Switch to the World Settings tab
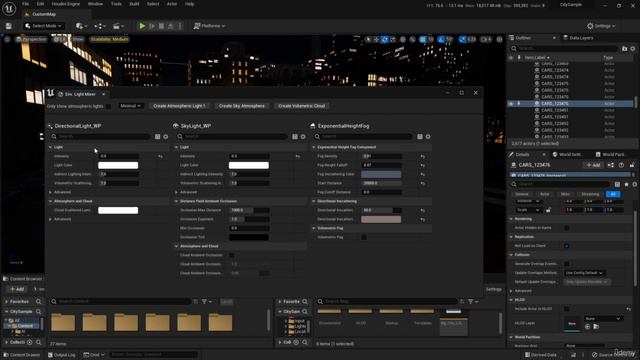The height and width of the screenshot is (360, 640). (x=567, y=155)
